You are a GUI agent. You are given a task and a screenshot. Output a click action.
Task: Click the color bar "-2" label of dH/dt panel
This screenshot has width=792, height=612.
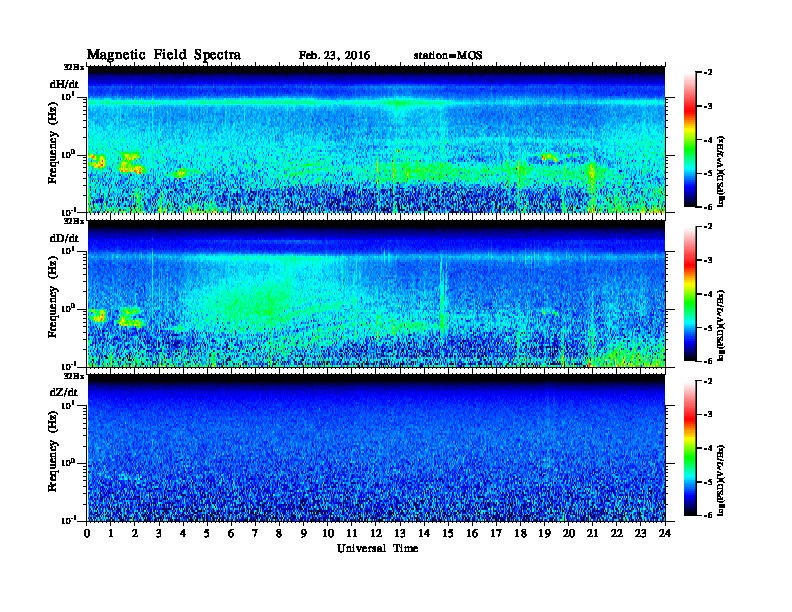point(708,73)
